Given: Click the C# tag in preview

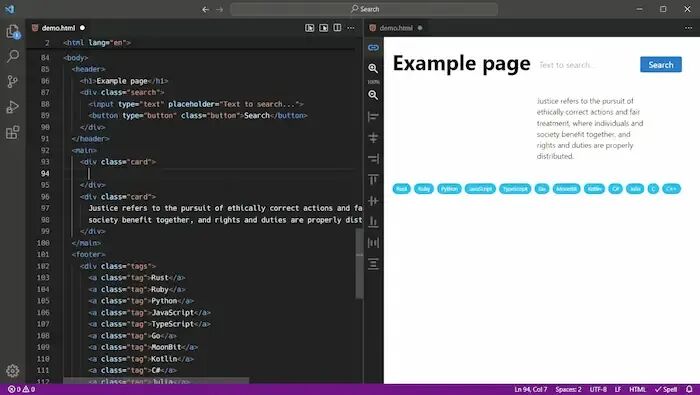Looking at the screenshot, I should coord(616,189).
